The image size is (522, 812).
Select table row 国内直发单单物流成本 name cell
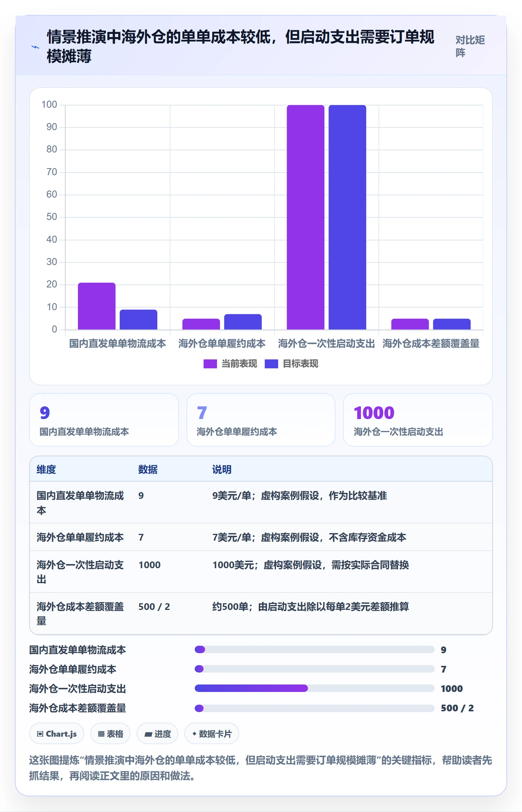coord(80,503)
